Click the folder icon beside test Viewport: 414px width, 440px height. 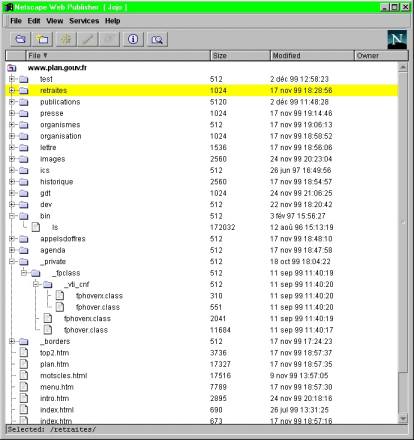24,79
